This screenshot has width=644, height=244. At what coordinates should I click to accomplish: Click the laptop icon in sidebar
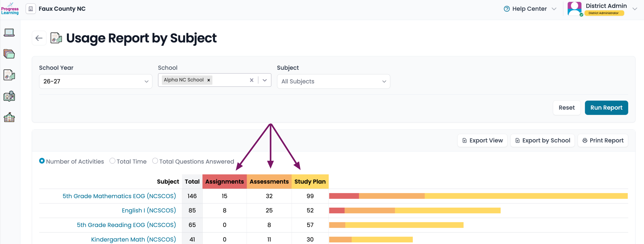tap(9, 32)
